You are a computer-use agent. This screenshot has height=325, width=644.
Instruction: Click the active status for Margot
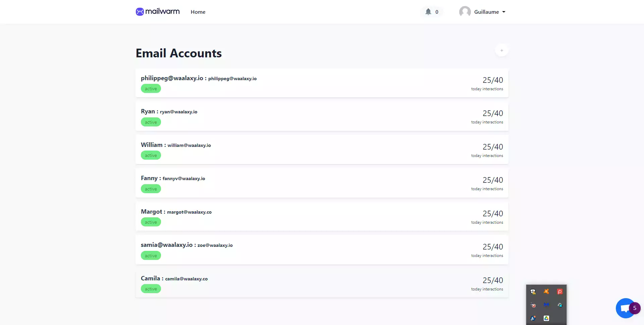(151, 222)
